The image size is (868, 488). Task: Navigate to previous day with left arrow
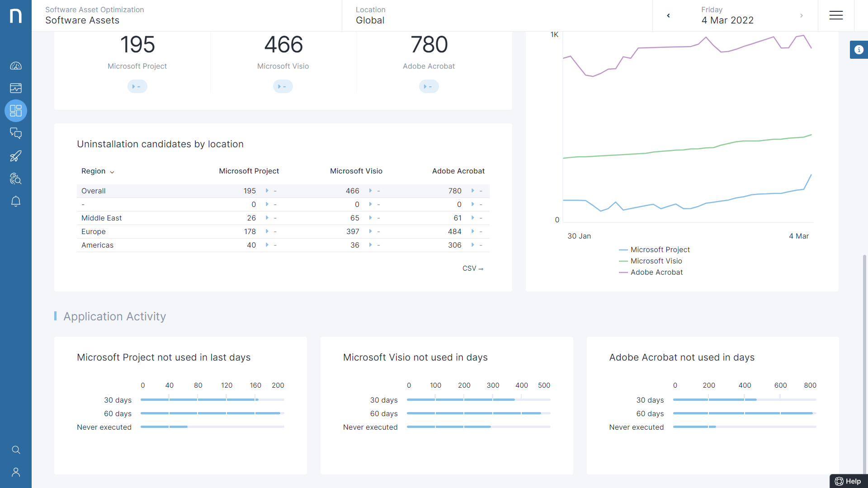click(669, 15)
